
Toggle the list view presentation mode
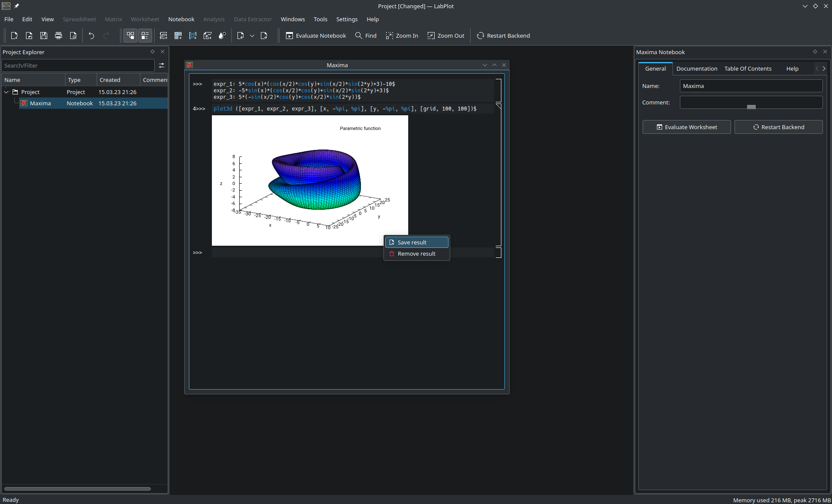[145, 36]
